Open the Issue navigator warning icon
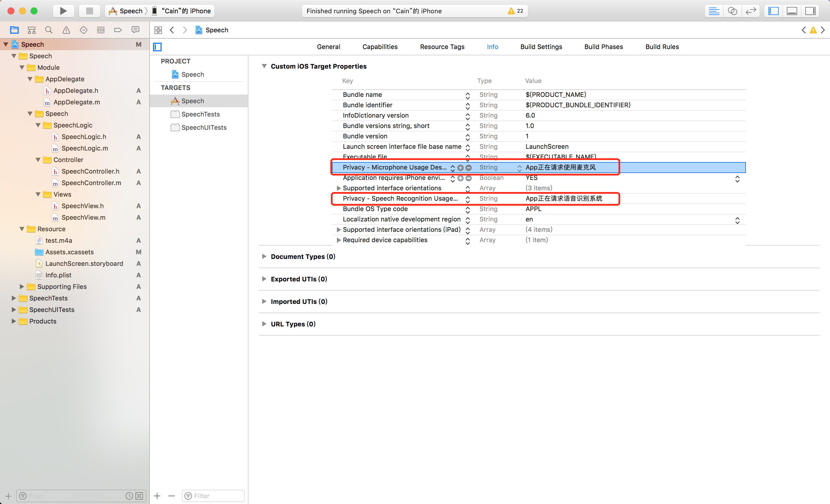Image resolution: width=830 pixels, height=504 pixels. [x=66, y=30]
